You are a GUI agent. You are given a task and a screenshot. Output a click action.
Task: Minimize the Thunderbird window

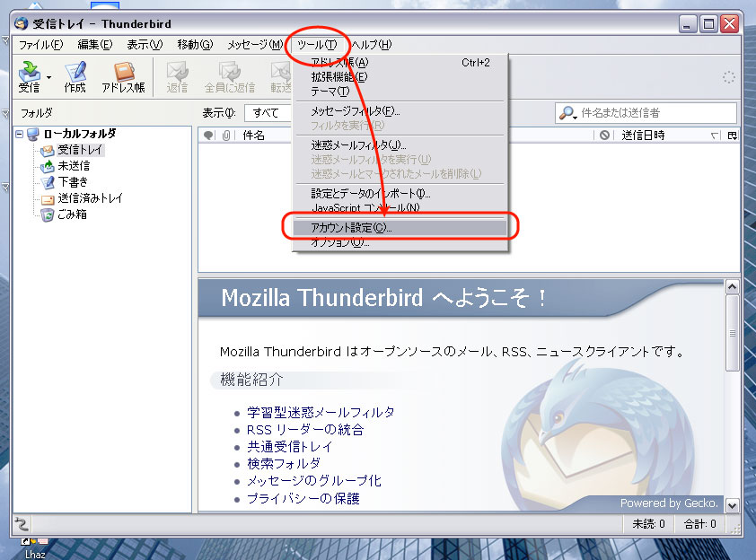[x=688, y=23]
